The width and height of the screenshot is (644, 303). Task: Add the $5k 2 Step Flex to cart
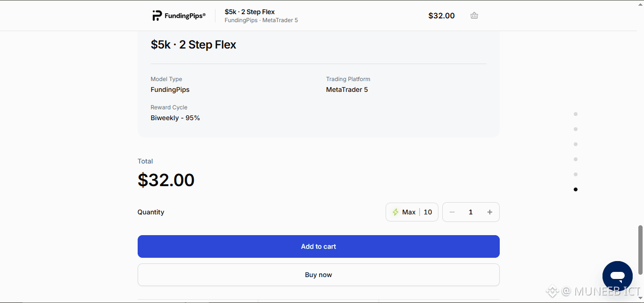click(319, 246)
